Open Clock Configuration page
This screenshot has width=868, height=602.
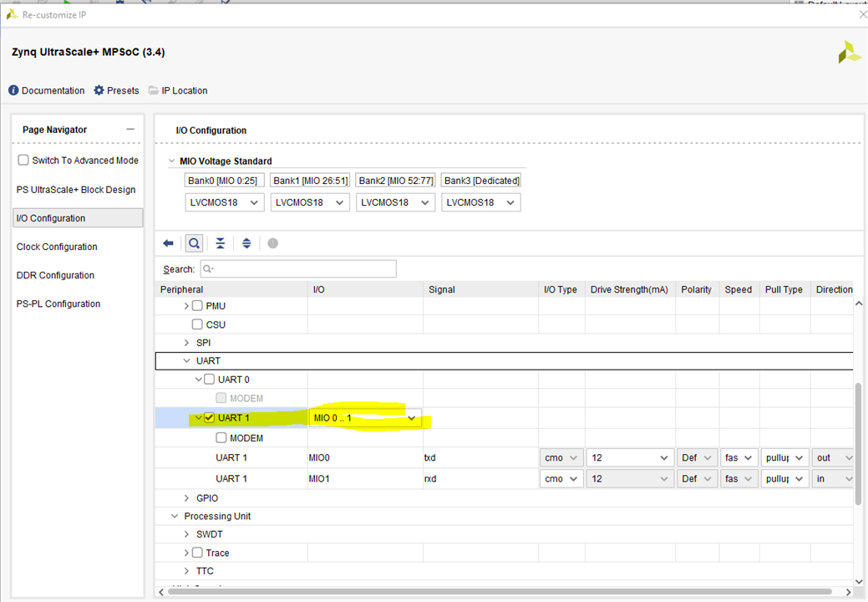(57, 247)
